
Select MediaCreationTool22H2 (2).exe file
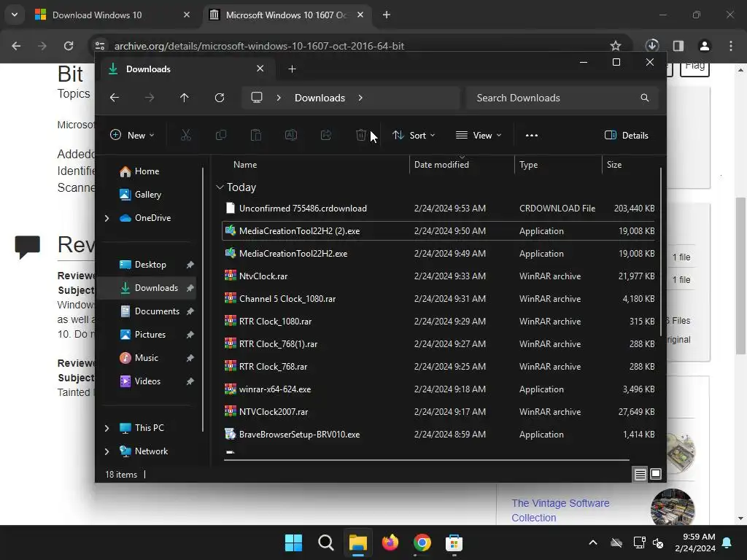(x=438, y=231)
